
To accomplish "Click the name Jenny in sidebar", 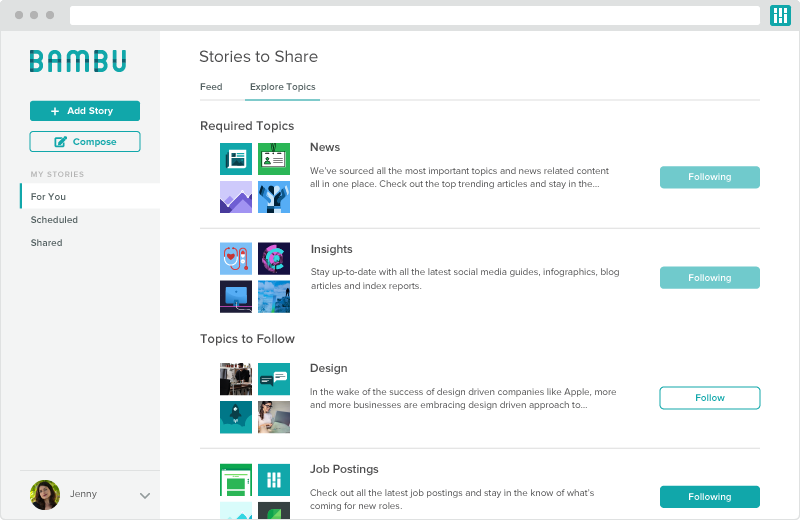I will 83,494.
